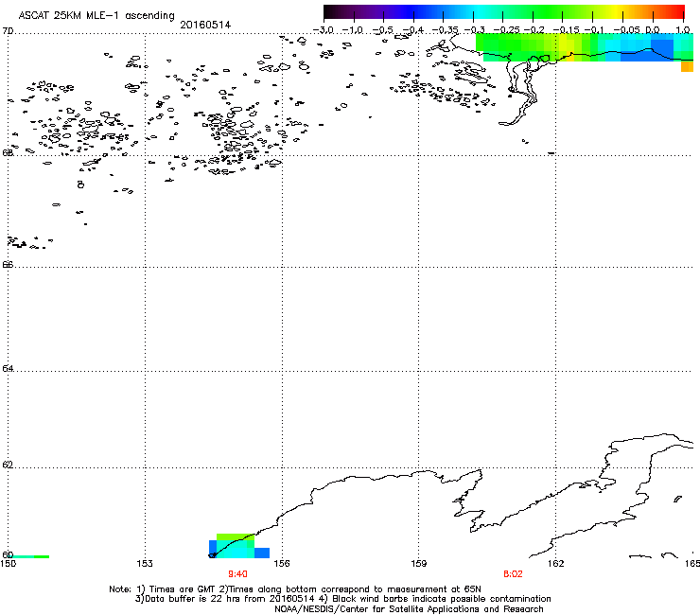
Task: Select the date label 20160514
Action: (205, 25)
